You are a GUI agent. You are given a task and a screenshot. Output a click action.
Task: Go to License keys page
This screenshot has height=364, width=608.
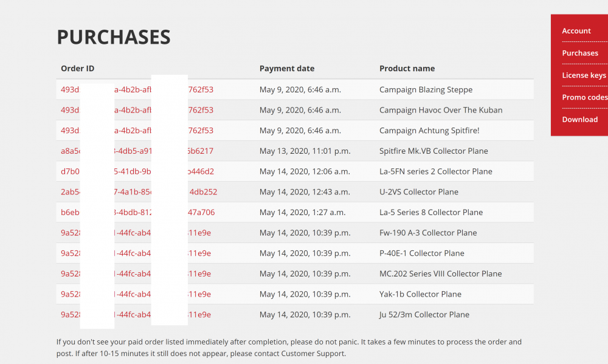pos(584,75)
